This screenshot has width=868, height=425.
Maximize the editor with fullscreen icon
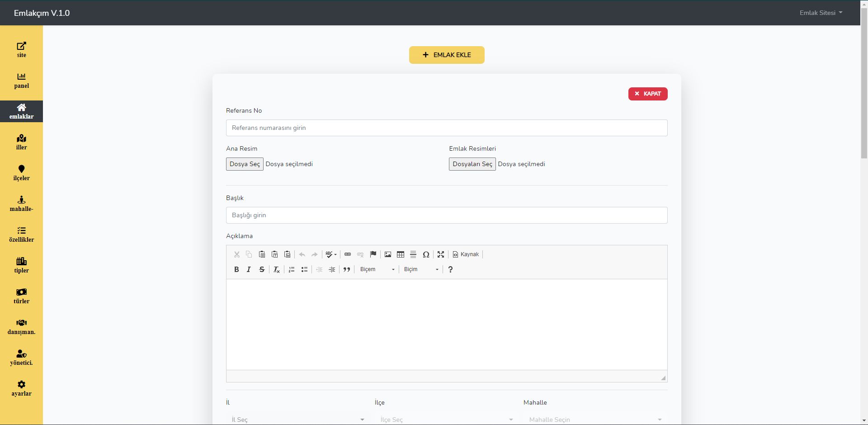pos(441,254)
